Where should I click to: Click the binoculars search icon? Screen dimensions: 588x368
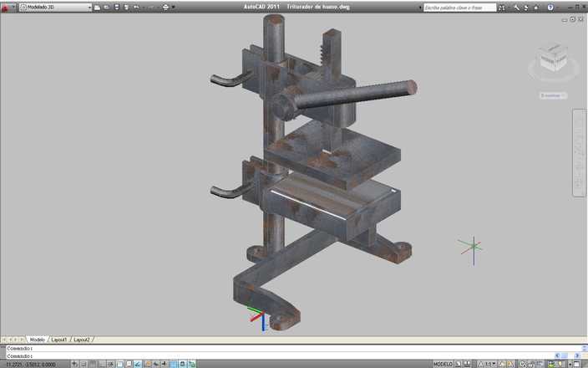(x=502, y=8)
